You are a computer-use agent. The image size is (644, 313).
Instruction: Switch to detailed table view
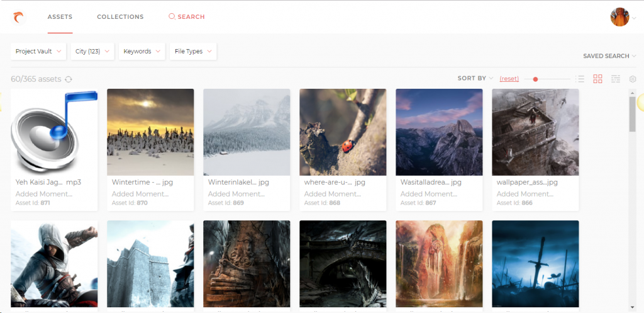point(616,79)
